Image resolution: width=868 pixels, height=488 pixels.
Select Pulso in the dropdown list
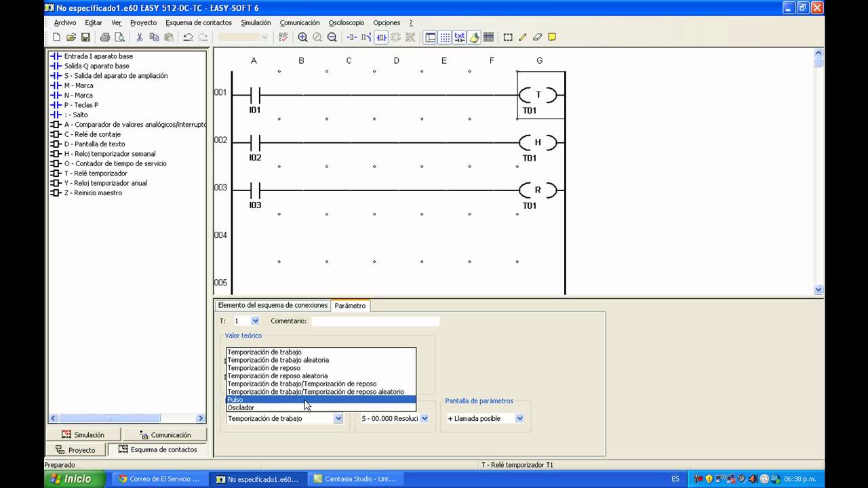tap(321, 400)
